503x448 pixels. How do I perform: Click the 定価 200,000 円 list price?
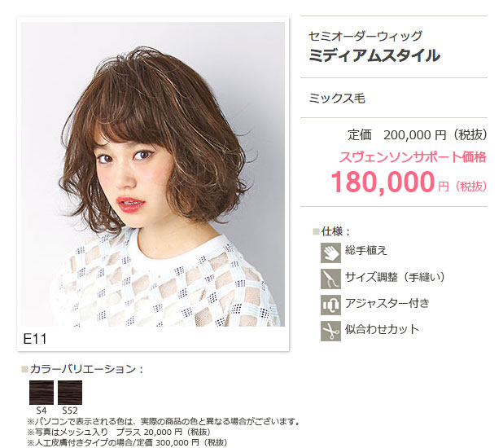(418, 134)
